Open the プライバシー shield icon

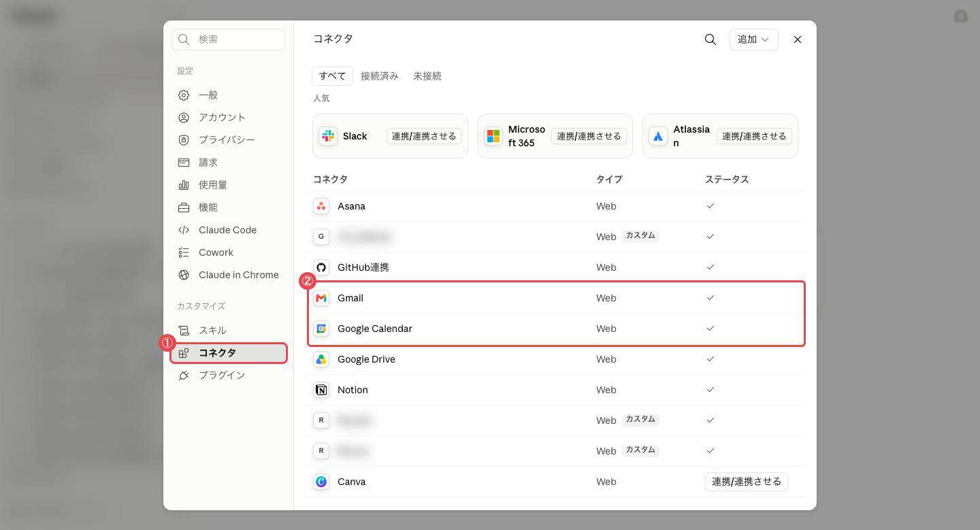click(x=184, y=140)
